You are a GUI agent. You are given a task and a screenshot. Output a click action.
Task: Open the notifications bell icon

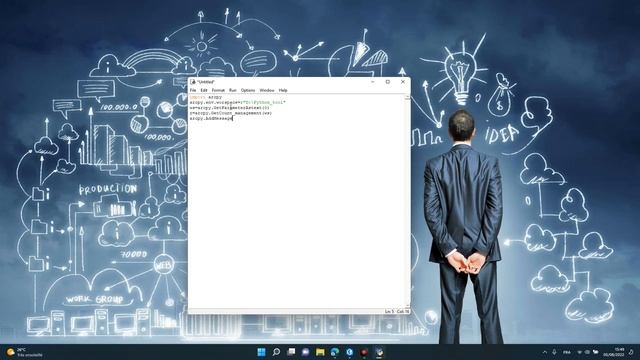pos(632,352)
